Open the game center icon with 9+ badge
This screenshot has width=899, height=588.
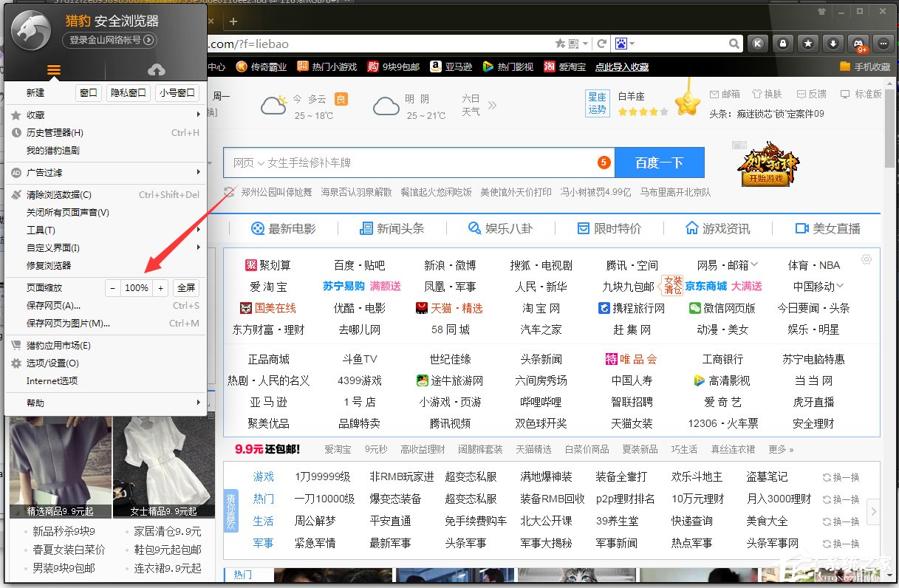pos(858,44)
